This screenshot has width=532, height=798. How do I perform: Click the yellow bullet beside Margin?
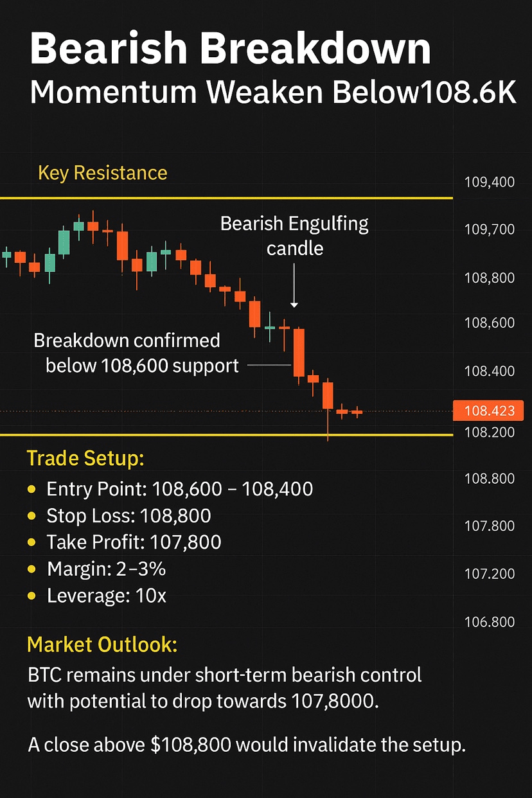31,569
